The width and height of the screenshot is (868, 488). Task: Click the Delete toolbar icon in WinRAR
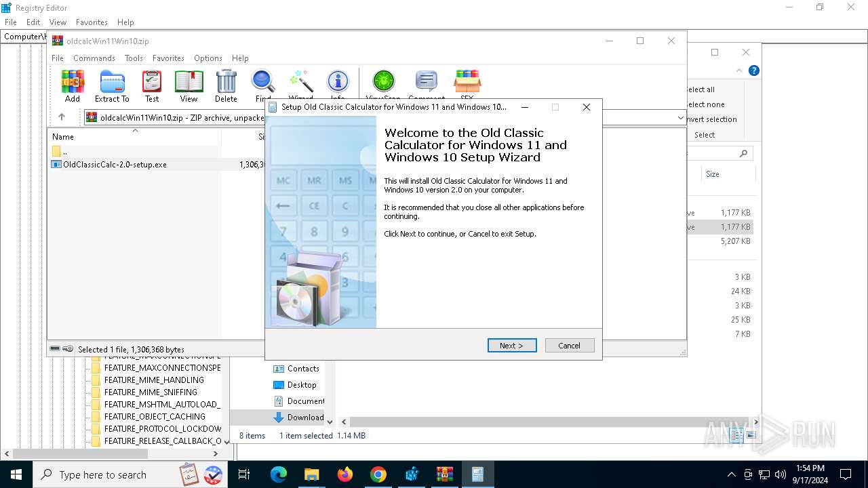point(226,86)
